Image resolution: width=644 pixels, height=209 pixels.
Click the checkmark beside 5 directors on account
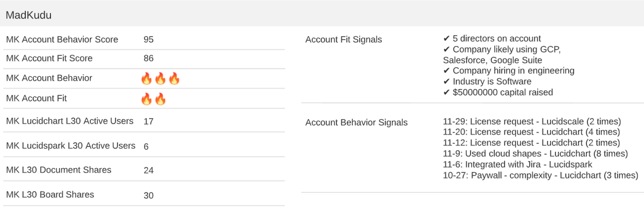[446, 39]
